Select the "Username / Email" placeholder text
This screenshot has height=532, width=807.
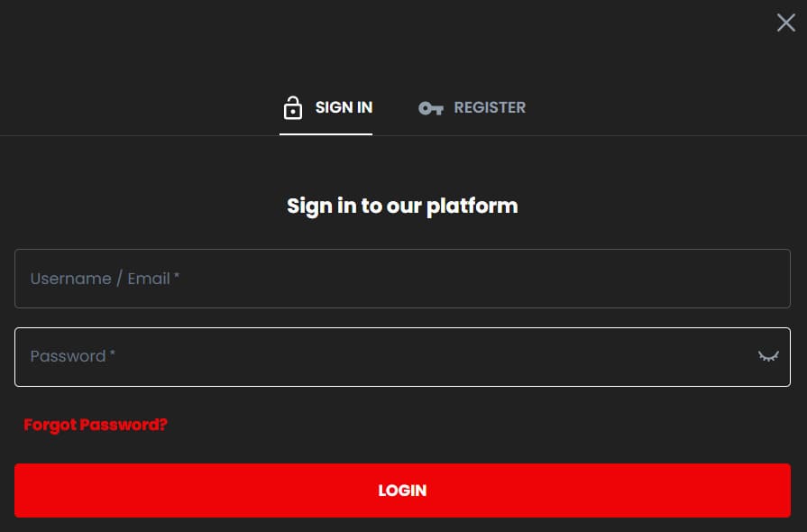tap(99, 279)
